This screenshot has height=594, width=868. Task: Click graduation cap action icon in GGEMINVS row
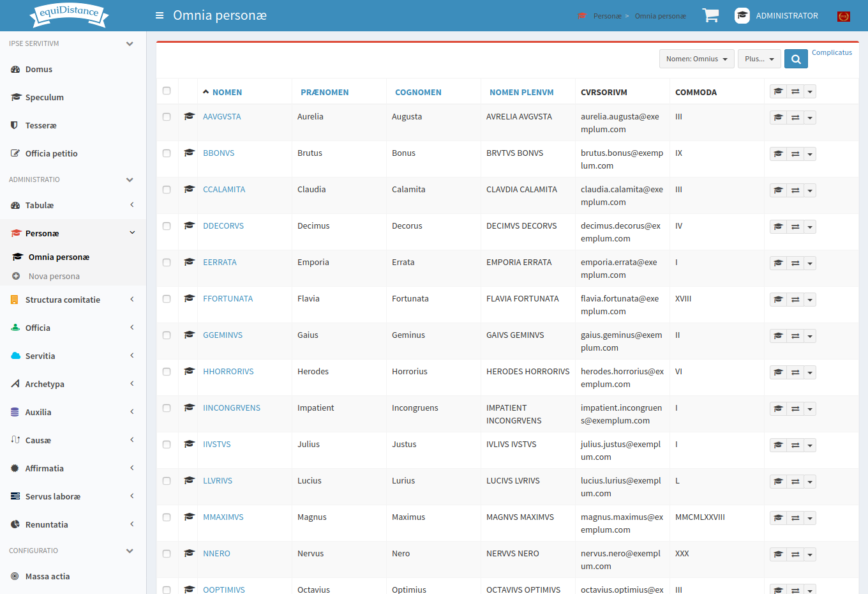coord(778,336)
